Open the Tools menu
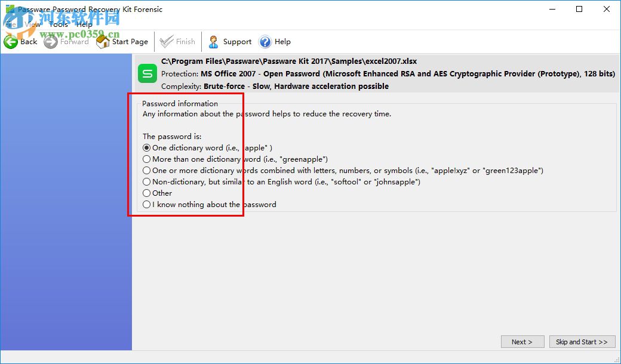This screenshot has height=364, width=621. pos(59,24)
